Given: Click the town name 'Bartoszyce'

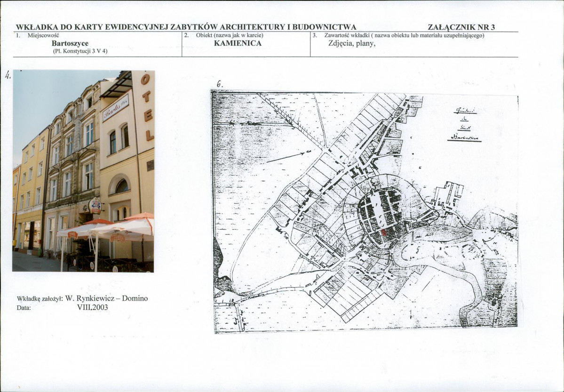Looking at the screenshot, I should click(x=70, y=43).
